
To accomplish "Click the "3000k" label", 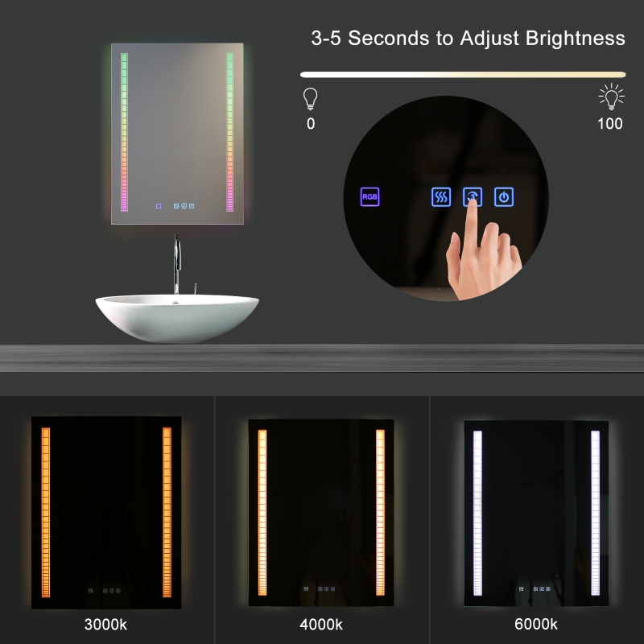I will pos(105,625).
